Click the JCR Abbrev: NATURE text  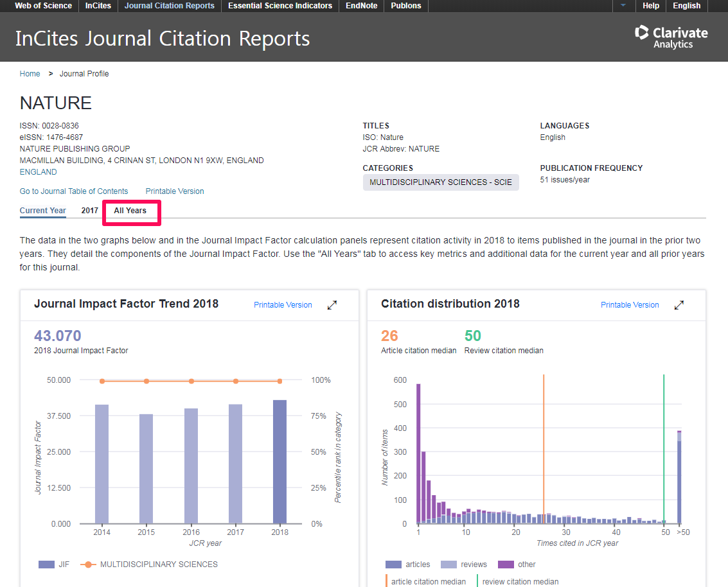point(401,149)
